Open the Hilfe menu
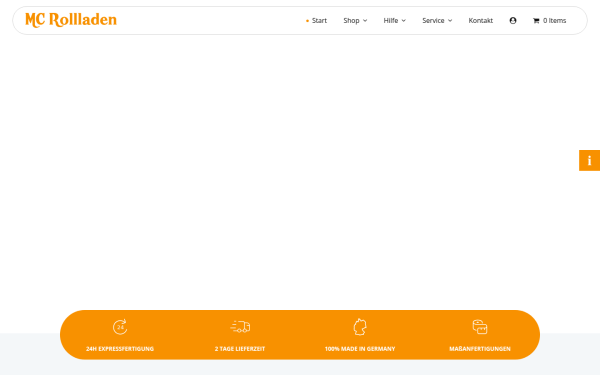This screenshot has width=600, height=375. pos(391,21)
